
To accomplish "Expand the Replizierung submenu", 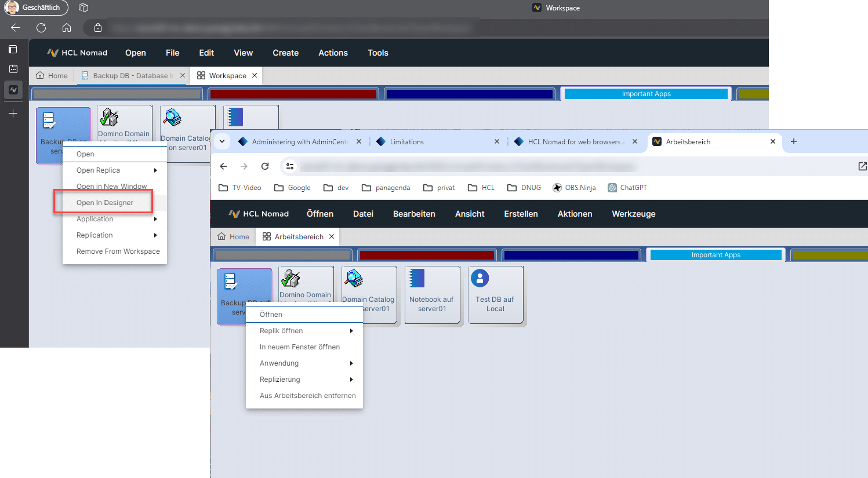I will coord(304,380).
